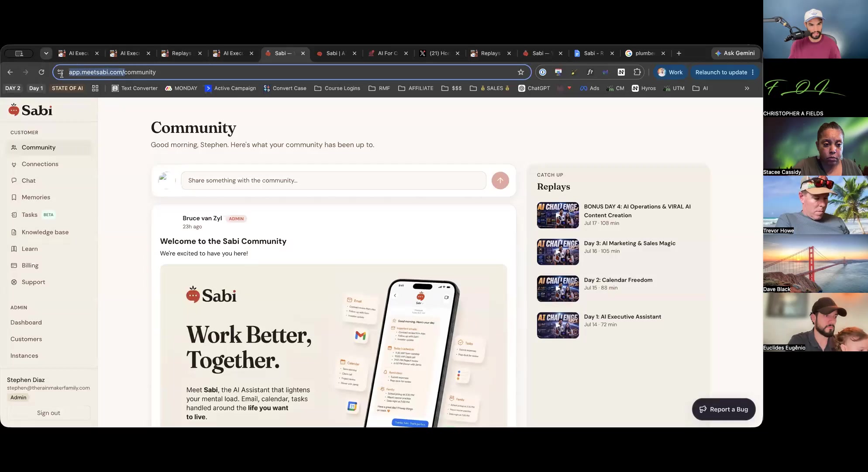The image size is (868, 472).
Task: Close the active Sabi tab
Action: (303, 53)
